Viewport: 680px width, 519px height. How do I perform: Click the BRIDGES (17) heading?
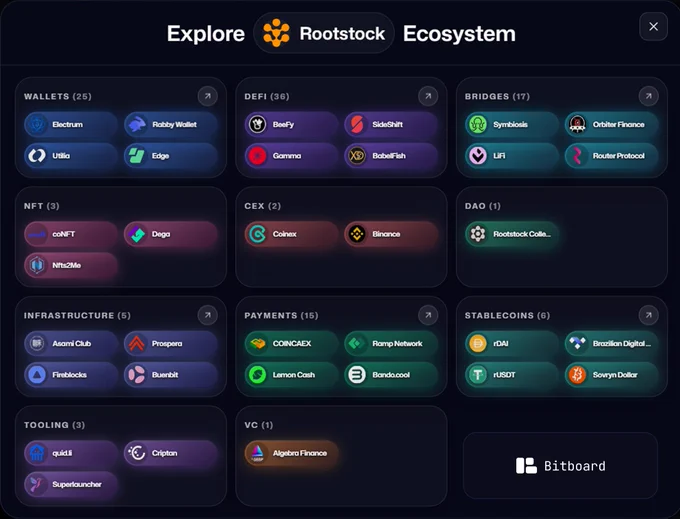[497, 96]
